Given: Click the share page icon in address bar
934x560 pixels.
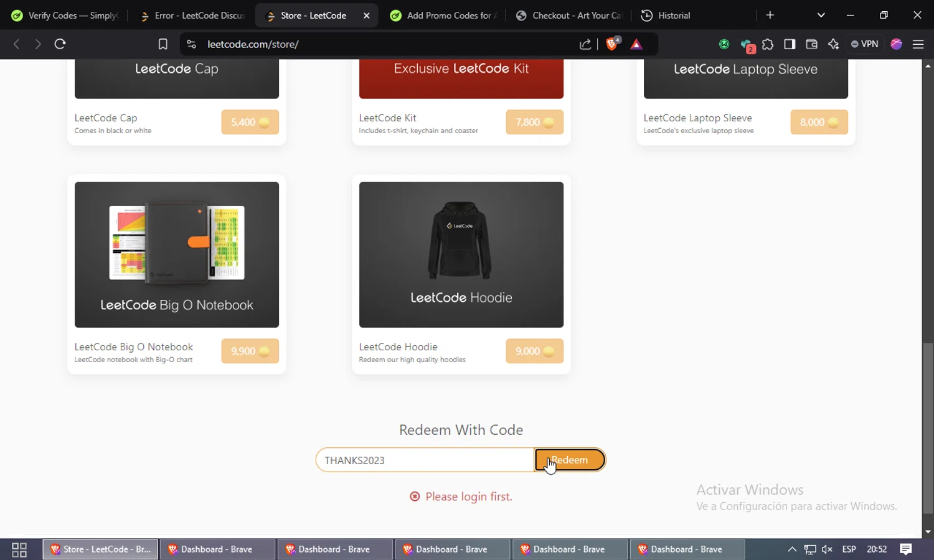Looking at the screenshot, I should pos(585,44).
